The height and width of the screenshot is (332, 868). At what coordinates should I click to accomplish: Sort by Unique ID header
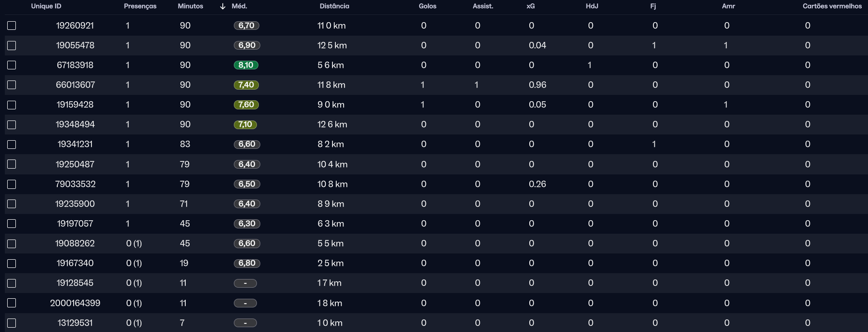(x=46, y=6)
